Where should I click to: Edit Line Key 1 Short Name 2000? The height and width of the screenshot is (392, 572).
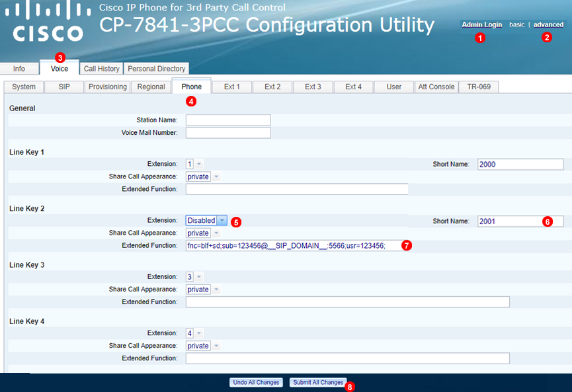pyautogui.click(x=520, y=164)
